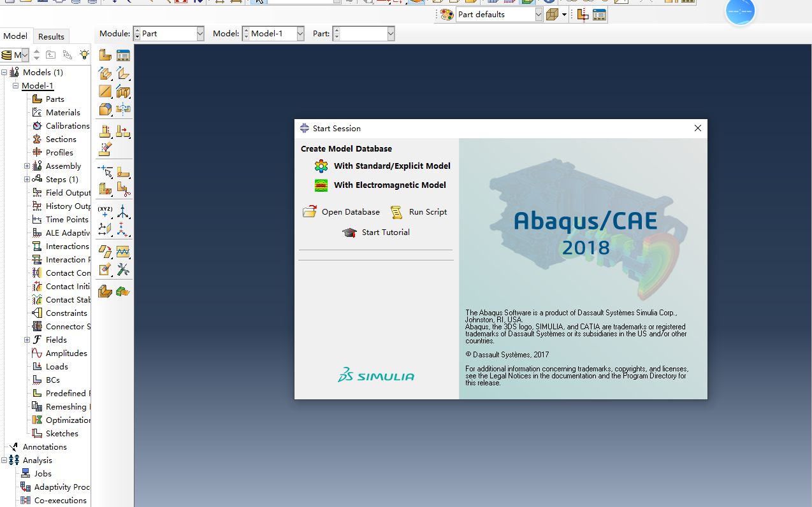The height and width of the screenshot is (507, 812).
Task: Create database With Electromagnetic Model
Action: [x=381, y=185]
